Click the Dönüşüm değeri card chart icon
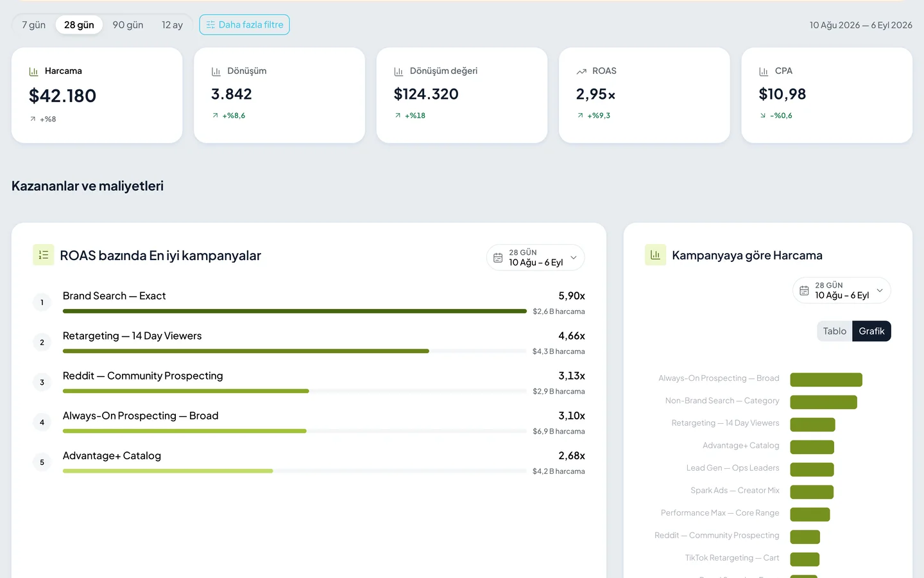This screenshot has width=924, height=578. coord(398,71)
